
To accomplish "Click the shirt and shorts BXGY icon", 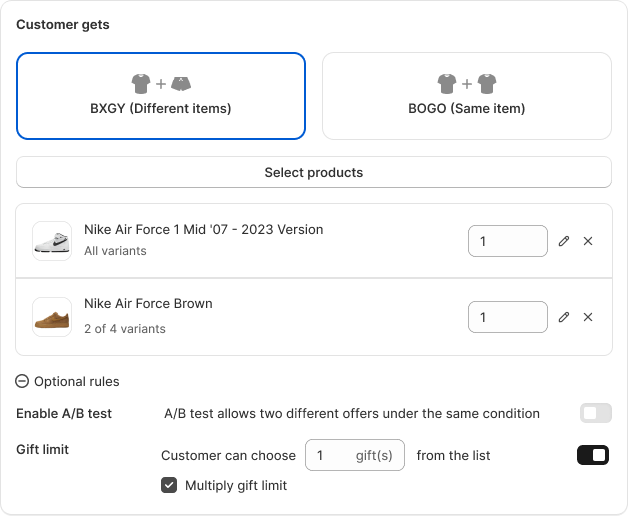I will (160, 84).
